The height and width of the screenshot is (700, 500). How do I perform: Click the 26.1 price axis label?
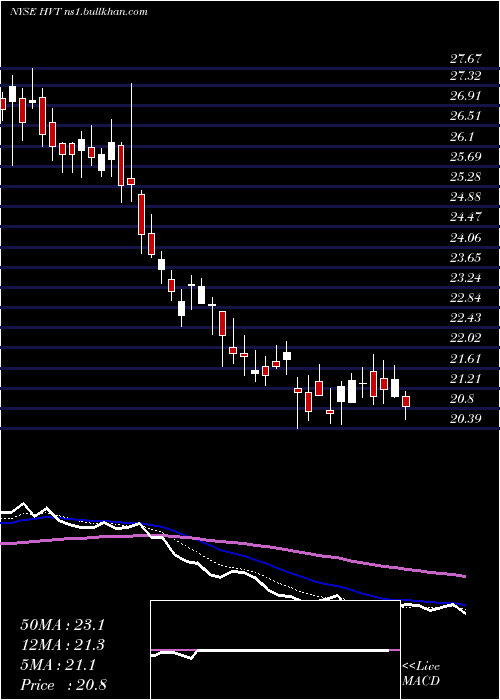click(462, 137)
